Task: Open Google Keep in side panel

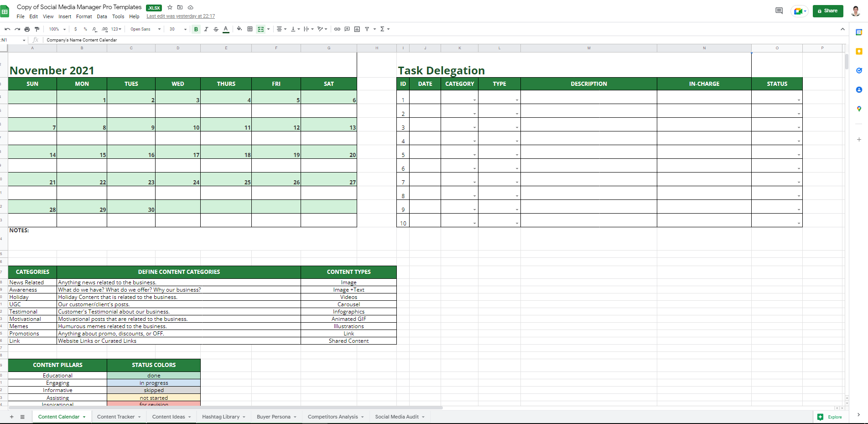Action: coord(859,52)
